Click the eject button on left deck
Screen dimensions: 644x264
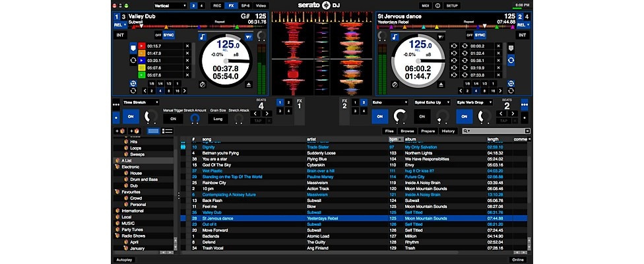click(249, 84)
